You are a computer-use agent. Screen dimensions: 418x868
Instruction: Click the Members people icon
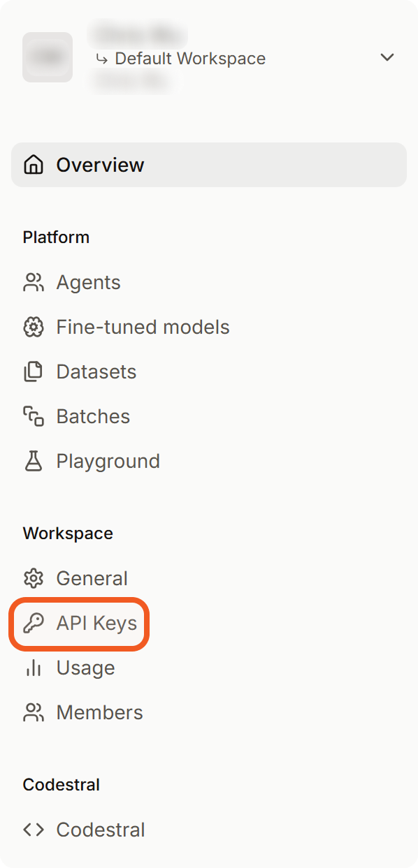click(33, 712)
